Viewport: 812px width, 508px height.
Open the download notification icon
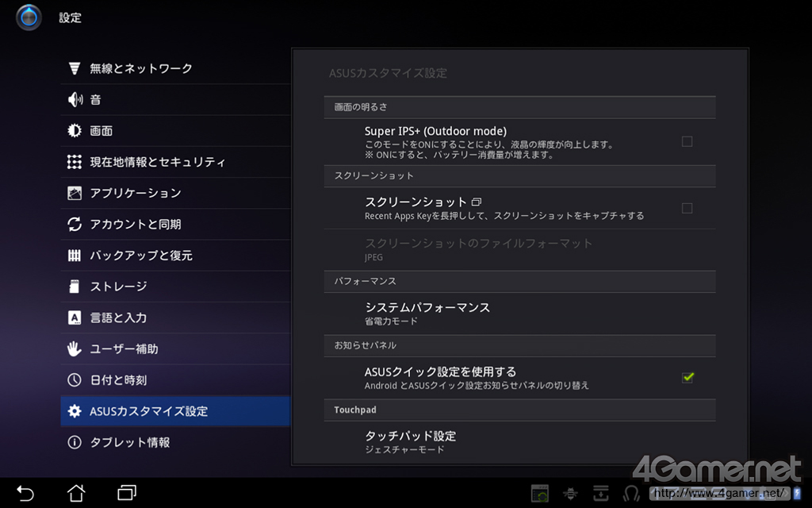[601, 494]
